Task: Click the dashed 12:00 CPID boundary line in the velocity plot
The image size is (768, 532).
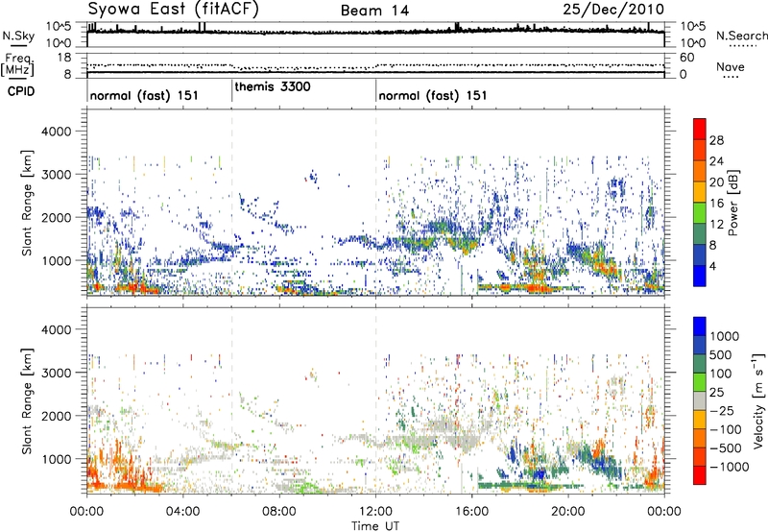Action: click(x=375, y=400)
